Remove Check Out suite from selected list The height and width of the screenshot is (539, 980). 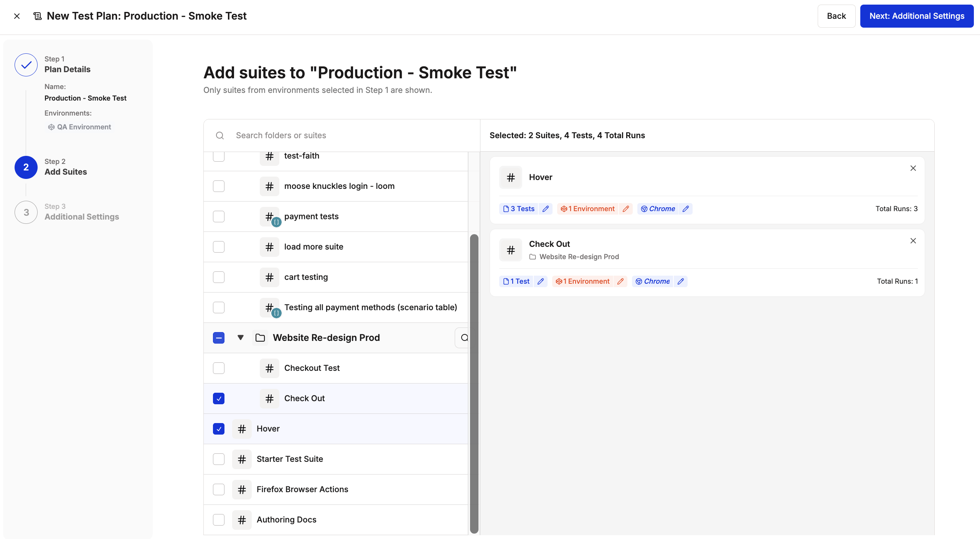tap(913, 241)
